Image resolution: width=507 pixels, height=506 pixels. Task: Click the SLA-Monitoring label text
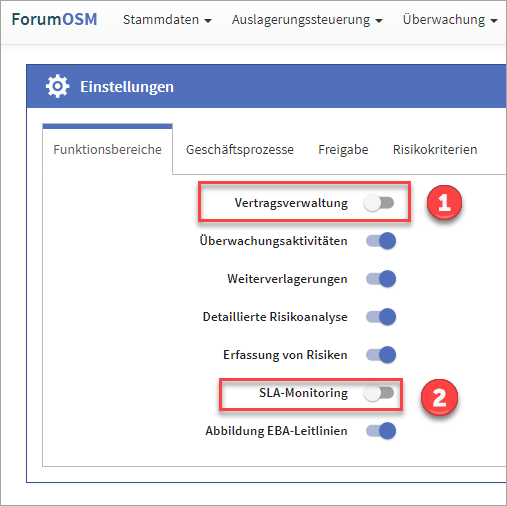303,393
